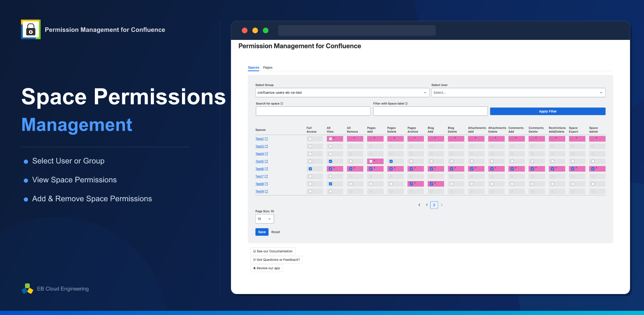The height and width of the screenshot is (315, 644).
Task: Check the highlighted Pages Add box for Test5
Action: [371, 161]
